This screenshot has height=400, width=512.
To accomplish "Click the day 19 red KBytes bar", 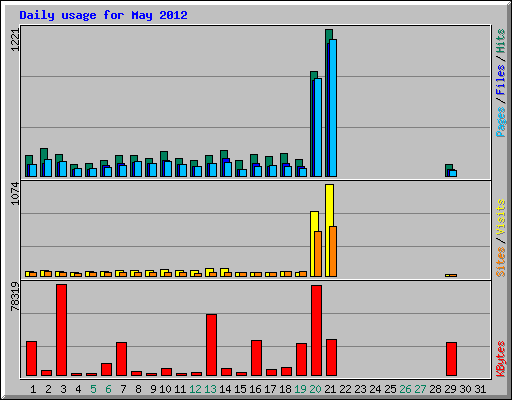I will [x=301, y=359].
